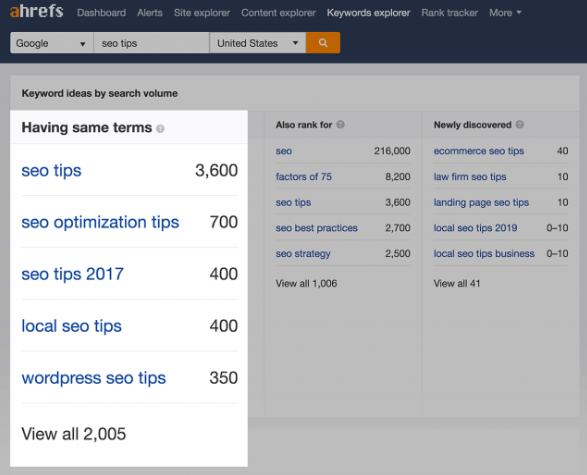Click help icon beside Also rank for
The width and height of the screenshot is (587, 475).
point(340,125)
